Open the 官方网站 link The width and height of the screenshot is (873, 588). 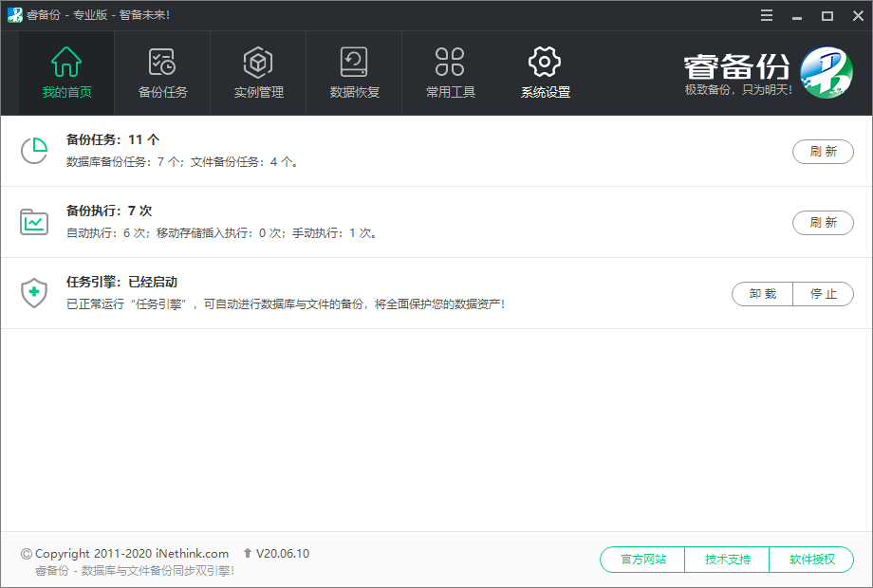point(642,559)
